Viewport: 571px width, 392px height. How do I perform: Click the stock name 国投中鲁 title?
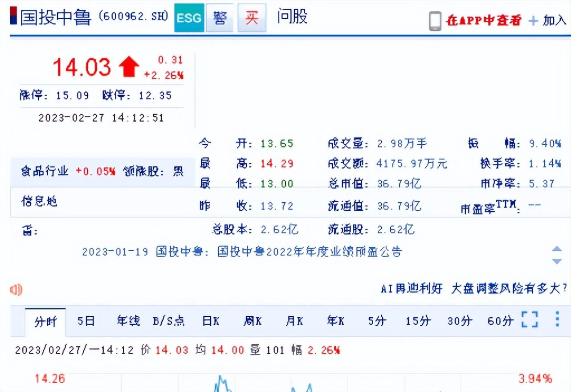click(56, 17)
